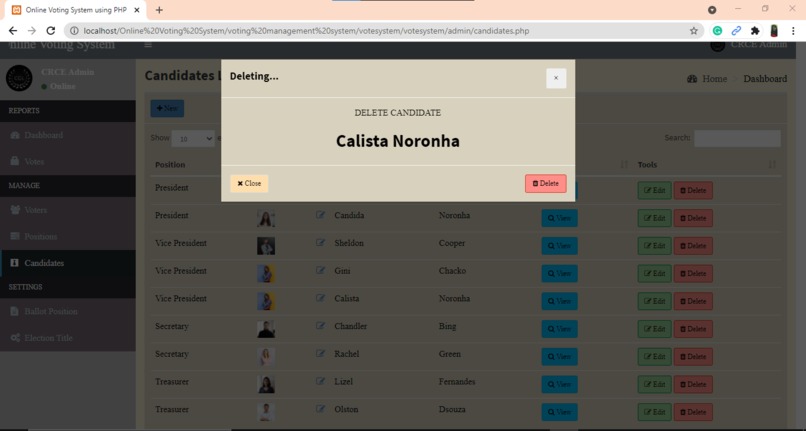Delete the Lizel Fernandes row
Viewport: 806px width, 431px height.
(x=693, y=385)
